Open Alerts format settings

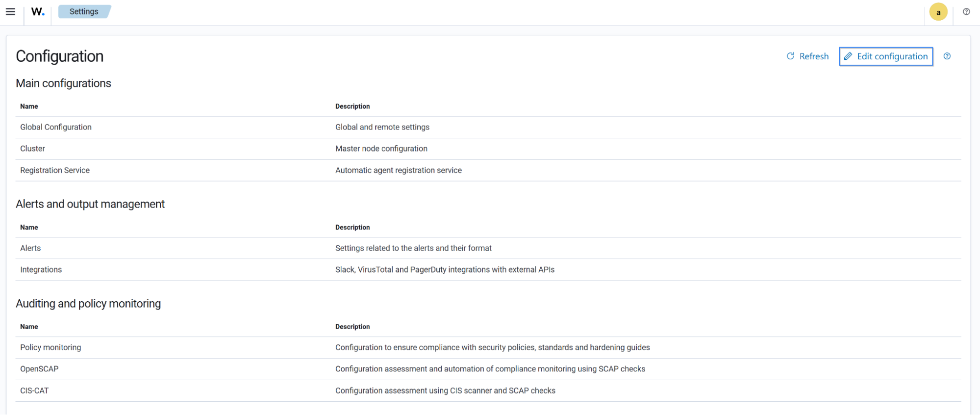[30, 248]
